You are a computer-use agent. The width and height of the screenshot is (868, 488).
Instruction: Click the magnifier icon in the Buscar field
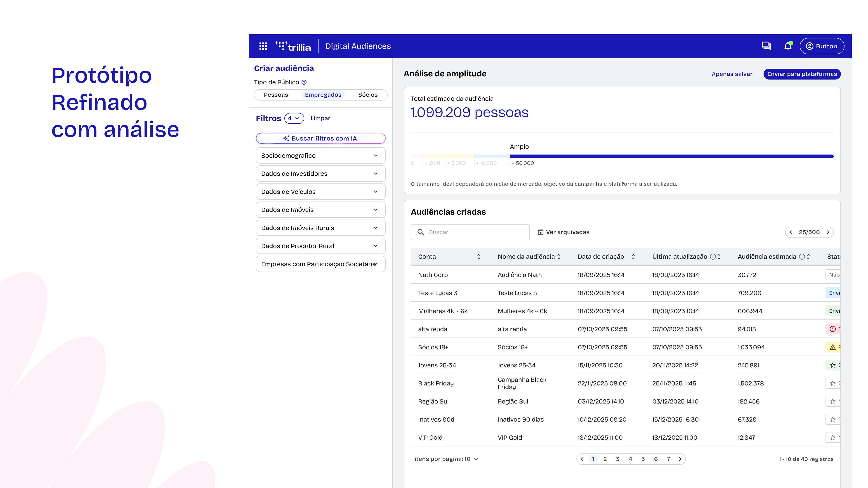pyautogui.click(x=421, y=232)
